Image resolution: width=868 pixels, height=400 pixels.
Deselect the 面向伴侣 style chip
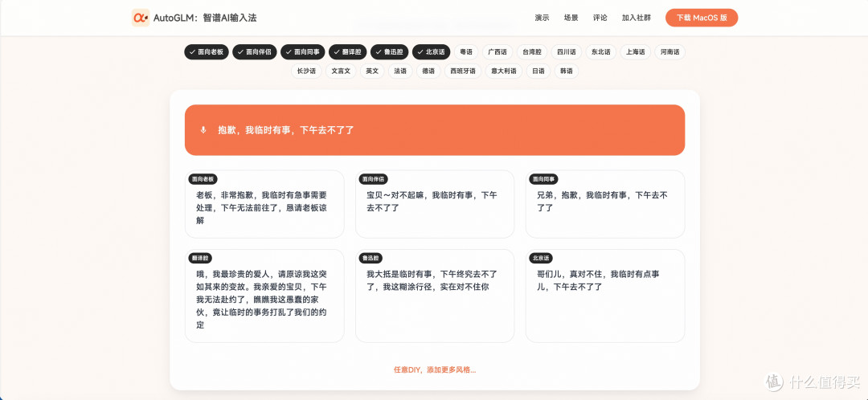[255, 52]
